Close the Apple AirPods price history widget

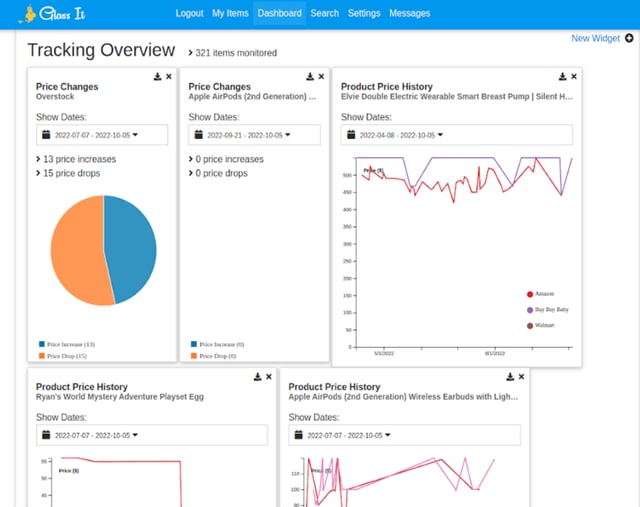click(521, 377)
